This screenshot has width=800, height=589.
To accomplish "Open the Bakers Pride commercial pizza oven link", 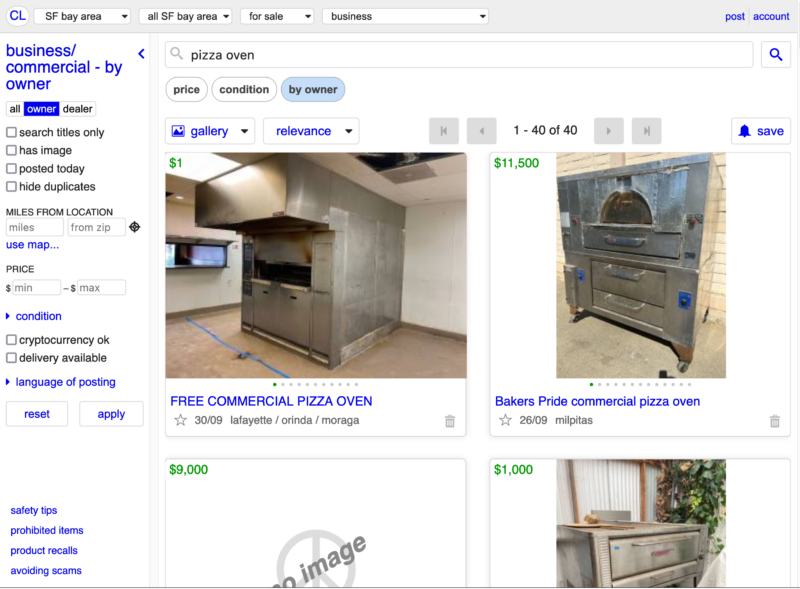I will pyautogui.click(x=597, y=401).
